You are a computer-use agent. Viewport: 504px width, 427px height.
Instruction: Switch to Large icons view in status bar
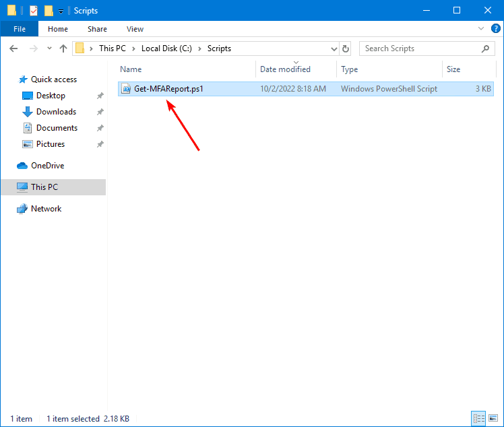coord(493,418)
